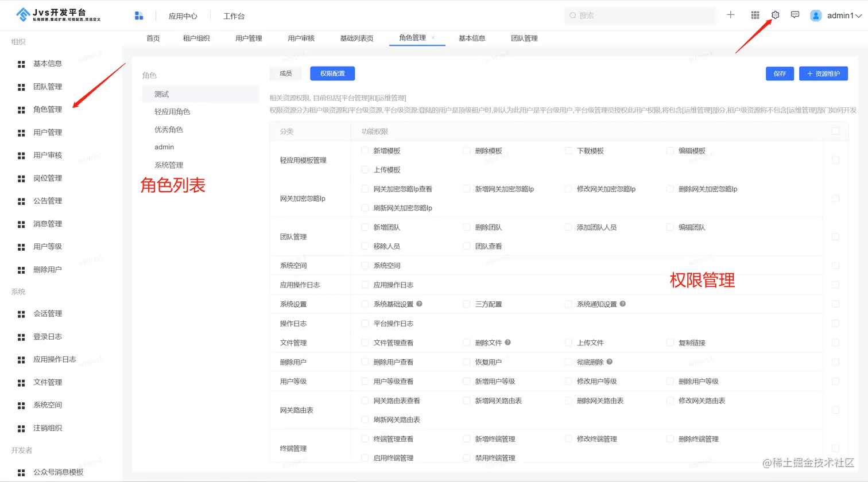
Task: Click the help icon next to 系统基础设置
Action: pos(419,304)
